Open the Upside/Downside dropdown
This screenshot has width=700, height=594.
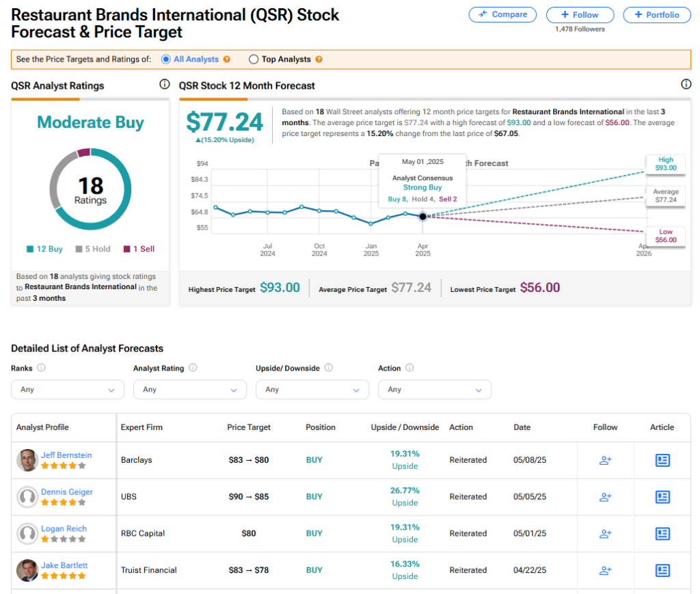pyautogui.click(x=312, y=389)
